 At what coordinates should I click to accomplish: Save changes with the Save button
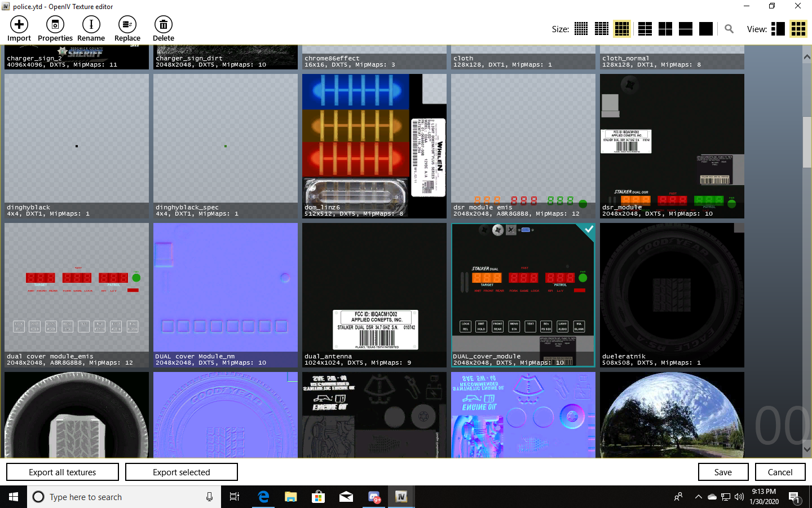(x=723, y=472)
